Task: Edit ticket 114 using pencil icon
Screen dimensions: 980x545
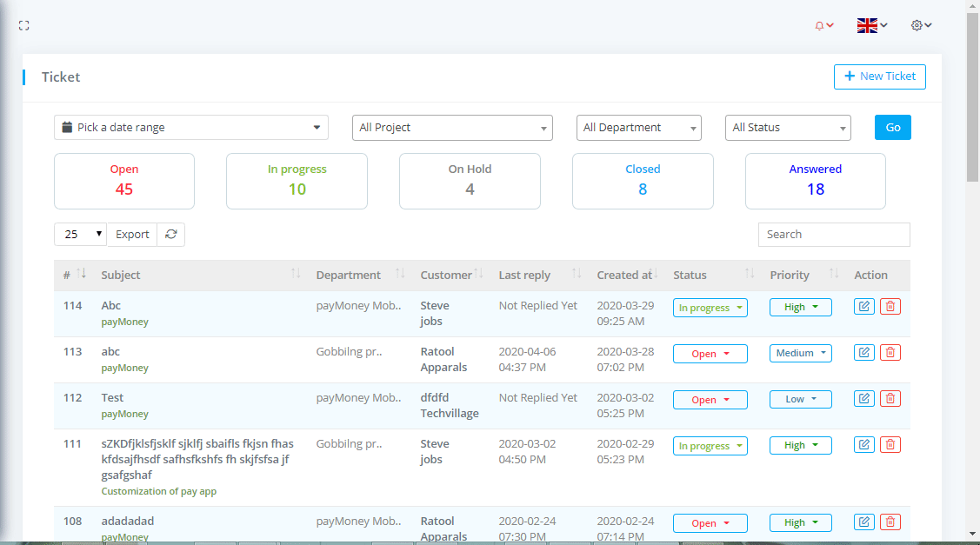Action: click(x=863, y=307)
